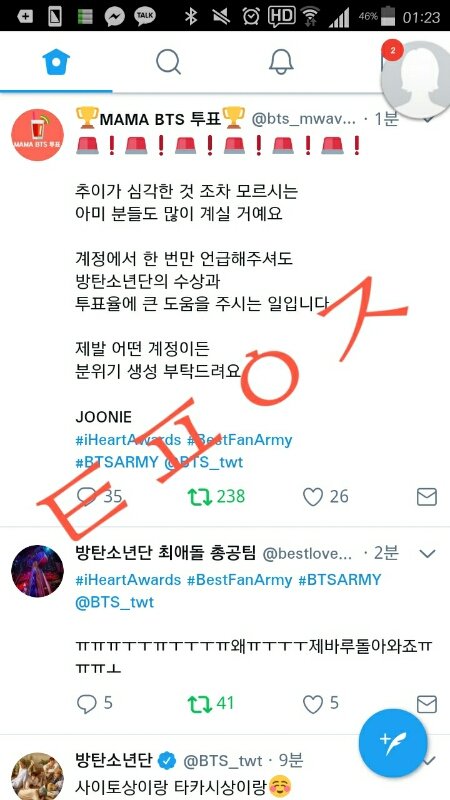Retweet the tweet with 238 retweets
This screenshot has width=450, height=800.
click(x=199, y=496)
